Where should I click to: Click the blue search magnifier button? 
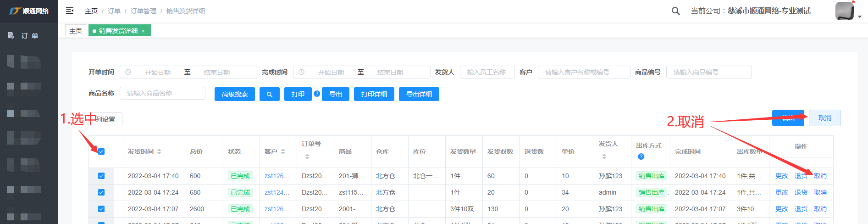tap(270, 94)
